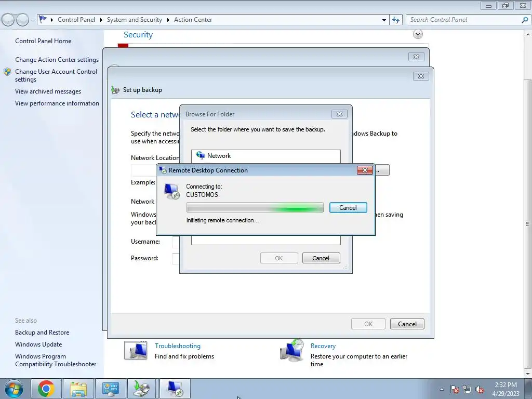Open the address bar history dropdown

coord(384,20)
